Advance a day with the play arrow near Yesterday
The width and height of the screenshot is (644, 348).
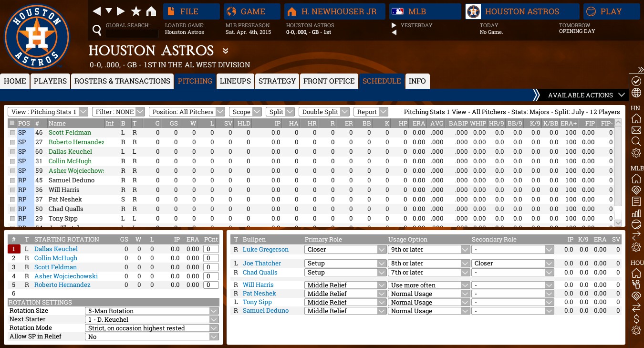click(394, 25)
